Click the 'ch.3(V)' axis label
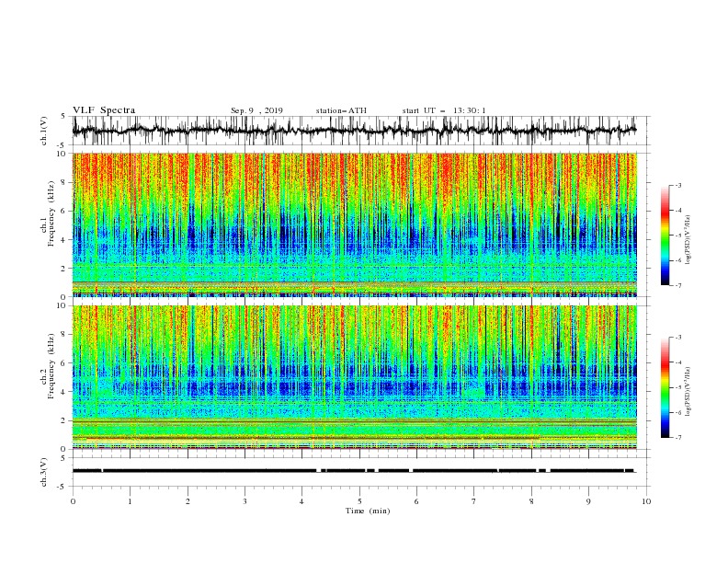 [x=44, y=472]
